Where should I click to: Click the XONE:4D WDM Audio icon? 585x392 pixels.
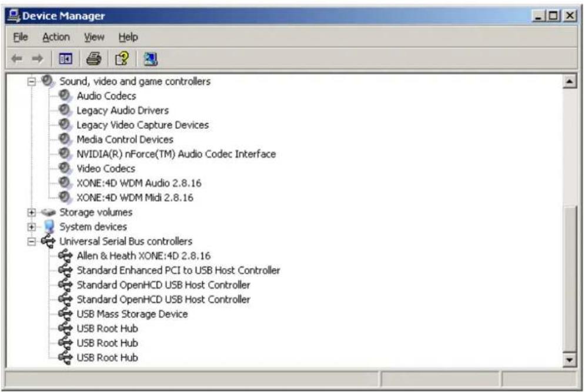[x=65, y=183]
